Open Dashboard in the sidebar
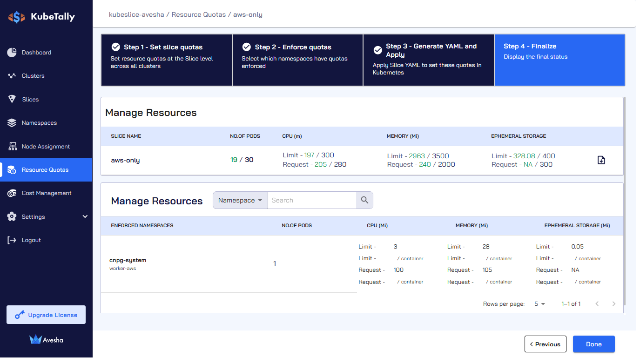 pos(46,53)
